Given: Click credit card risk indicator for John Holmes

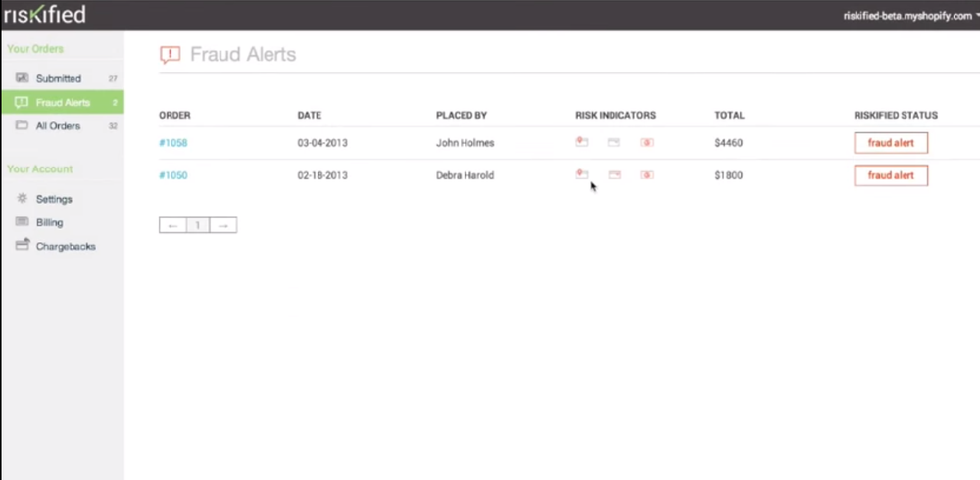Looking at the screenshot, I should point(613,142).
